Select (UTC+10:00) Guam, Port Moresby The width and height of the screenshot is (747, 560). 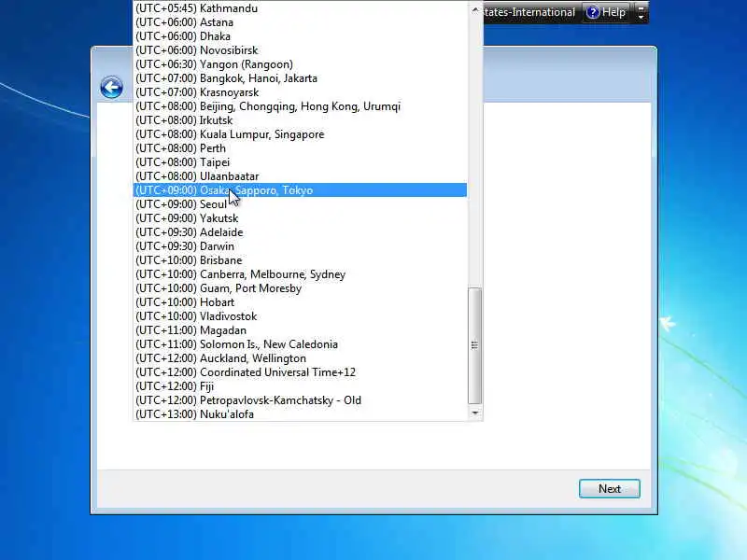click(300, 288)
